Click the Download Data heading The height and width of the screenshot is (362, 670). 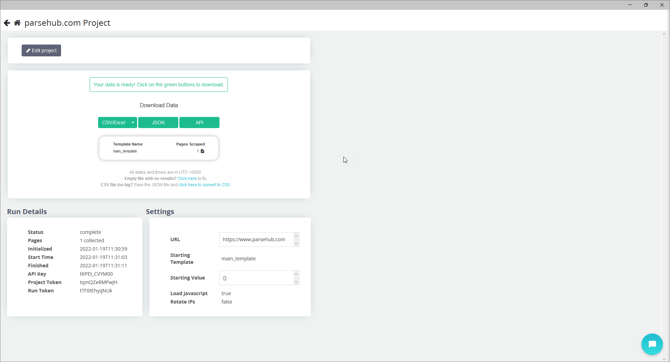click(159, 105)
